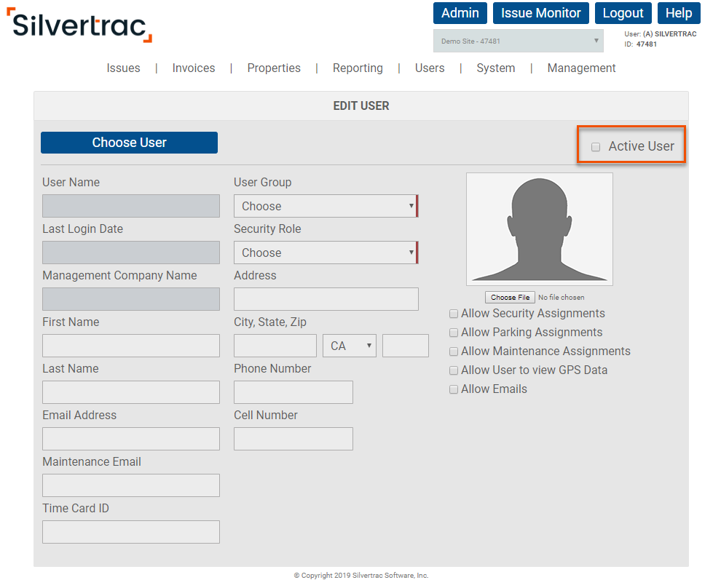Check Allow Parking Assignments
The image size is (721, 588).
[x=454, y=332]
